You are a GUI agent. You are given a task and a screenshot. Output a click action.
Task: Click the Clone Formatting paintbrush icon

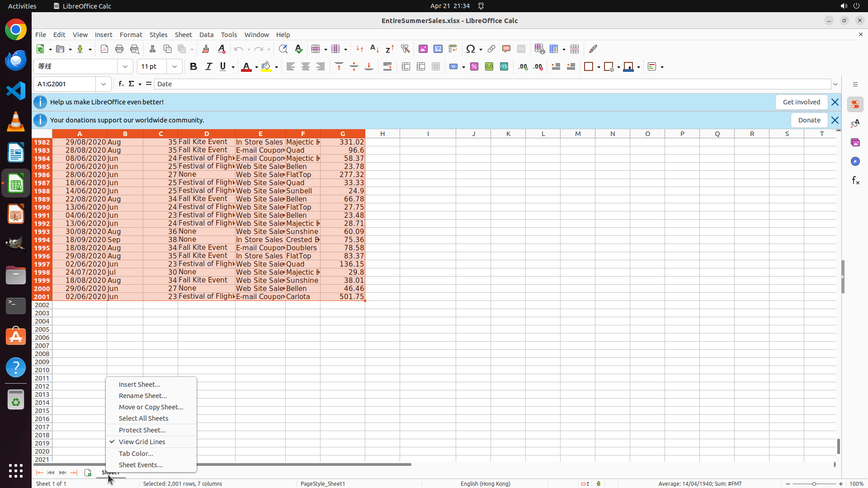206,49
